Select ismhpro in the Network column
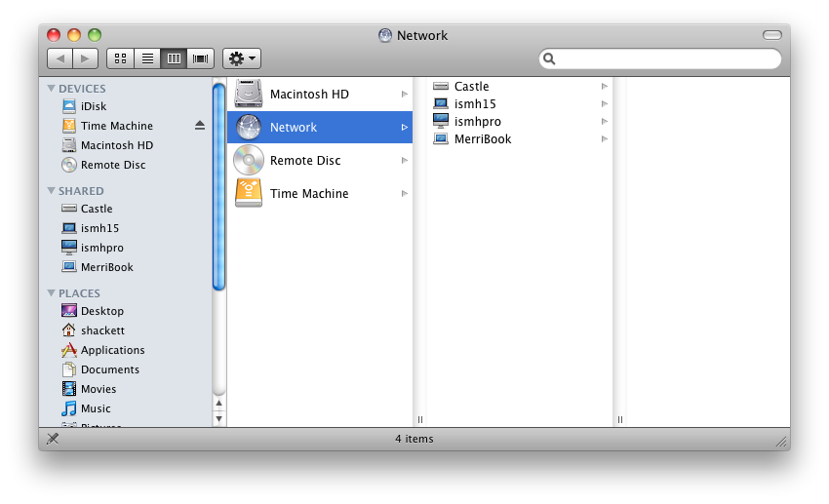Image resolution: width=829 pixels, height=504 pixels. [x=520, y=121]
